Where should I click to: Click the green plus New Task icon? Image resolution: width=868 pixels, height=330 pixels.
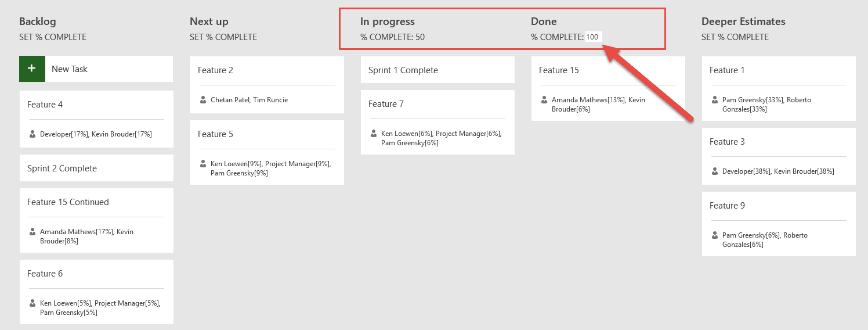32,69
